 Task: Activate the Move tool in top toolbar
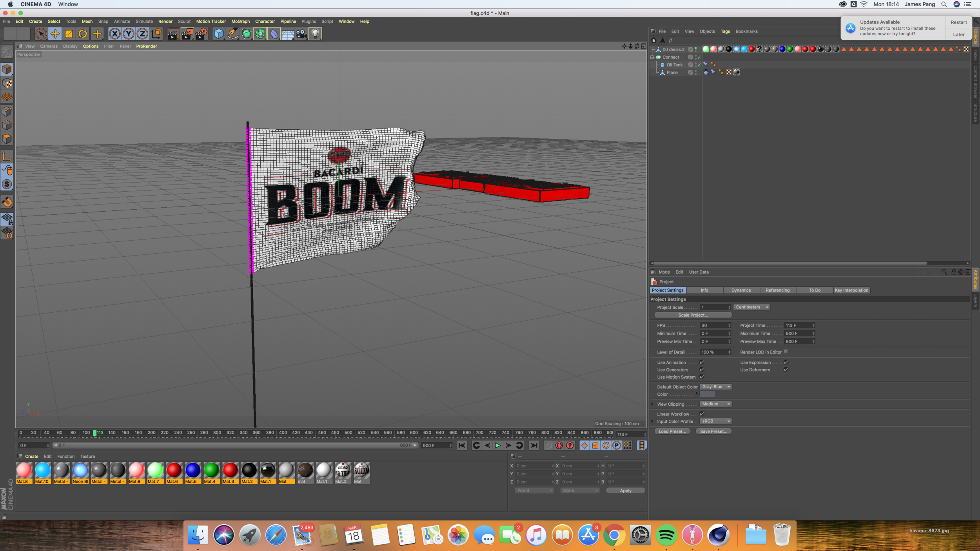(x=55, y=34)
